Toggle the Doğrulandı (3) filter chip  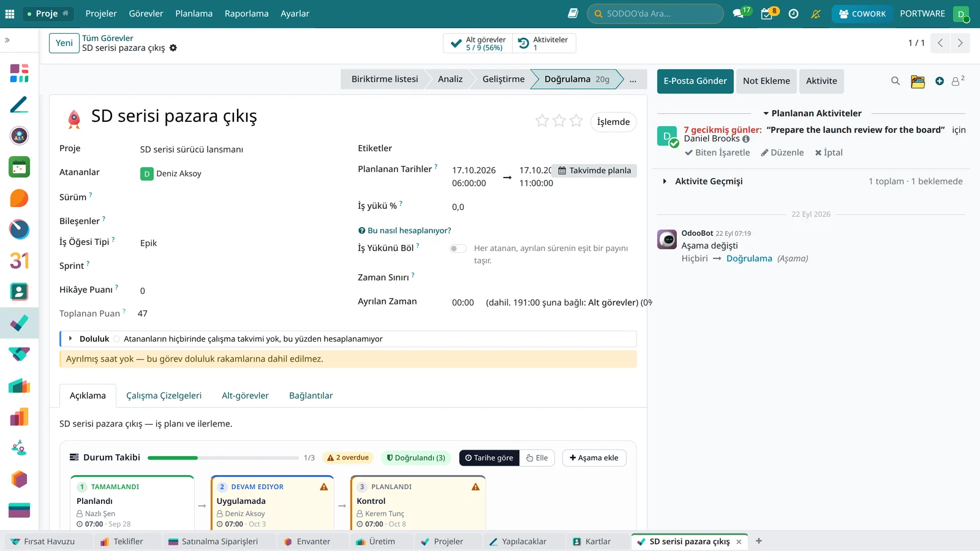pyautogui.click(x=416, y=458)
